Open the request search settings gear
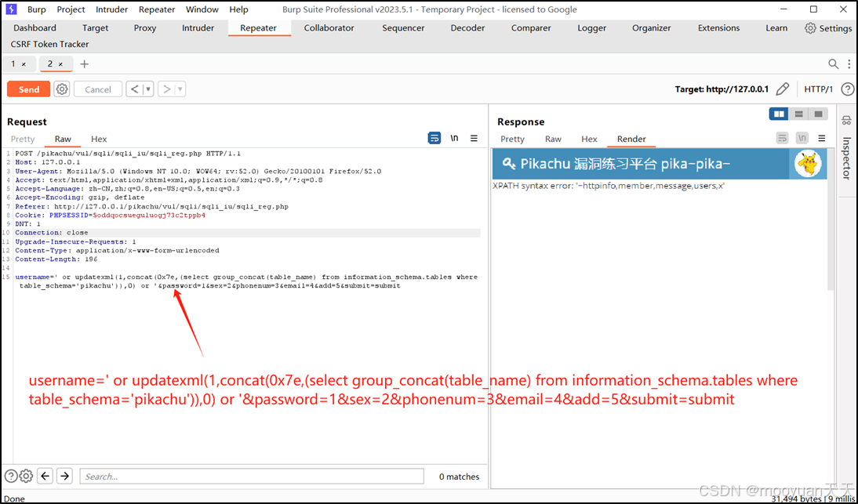Screen dimensions: 858x504 [x=26, y=476]
